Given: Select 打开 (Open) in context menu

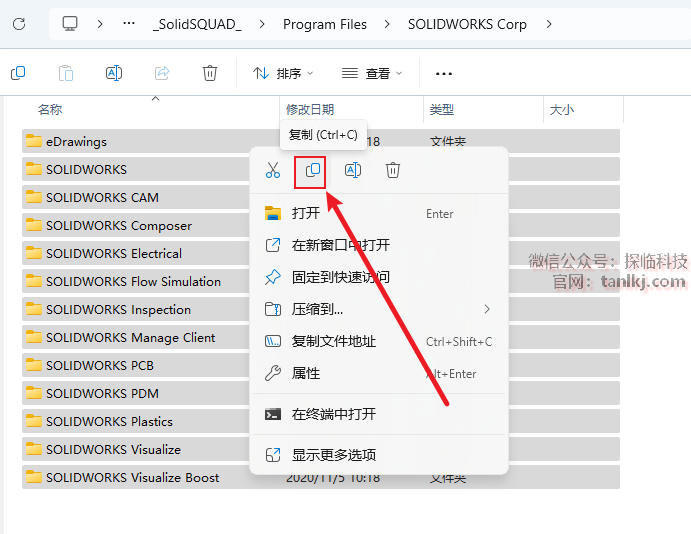Looking at the screenshot, I should (306, 213).
